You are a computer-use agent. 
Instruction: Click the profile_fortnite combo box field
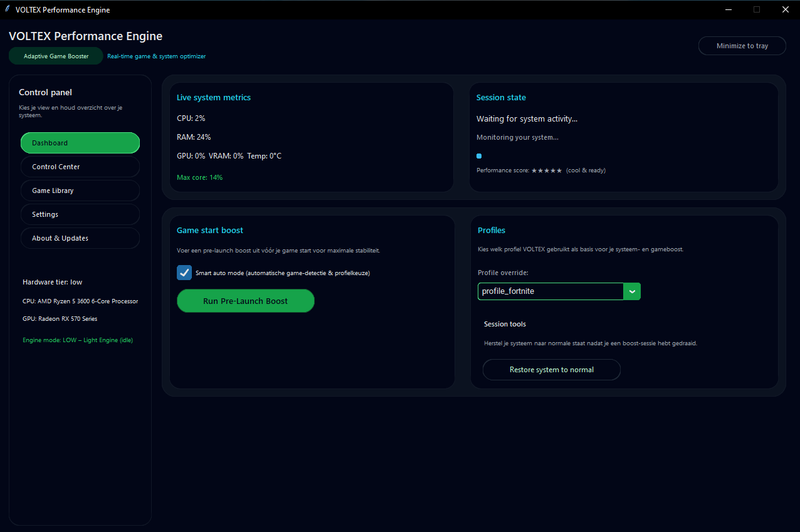click(x=550, y=291)
